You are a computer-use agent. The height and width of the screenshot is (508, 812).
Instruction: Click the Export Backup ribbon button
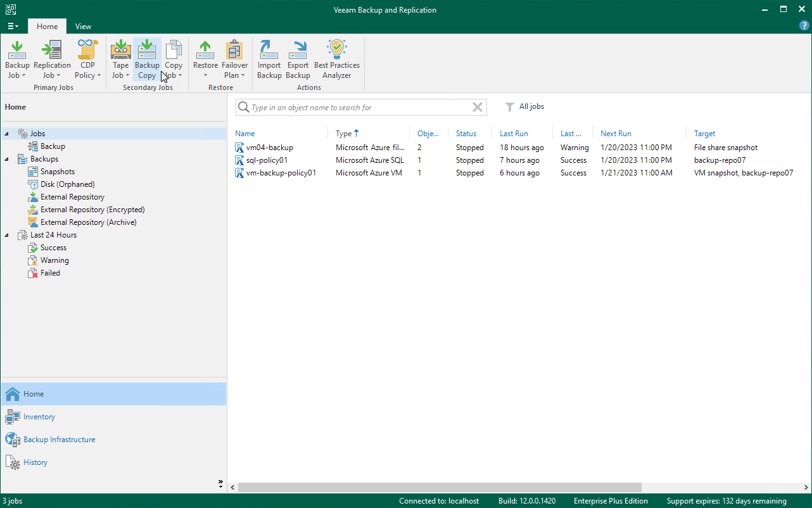298,60
